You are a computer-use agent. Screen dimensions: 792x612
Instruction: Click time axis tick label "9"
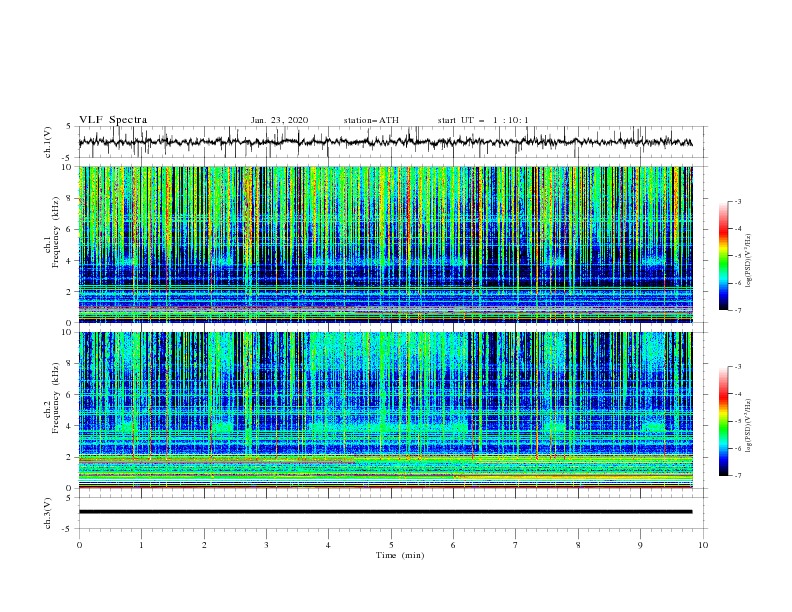[640, 545]
